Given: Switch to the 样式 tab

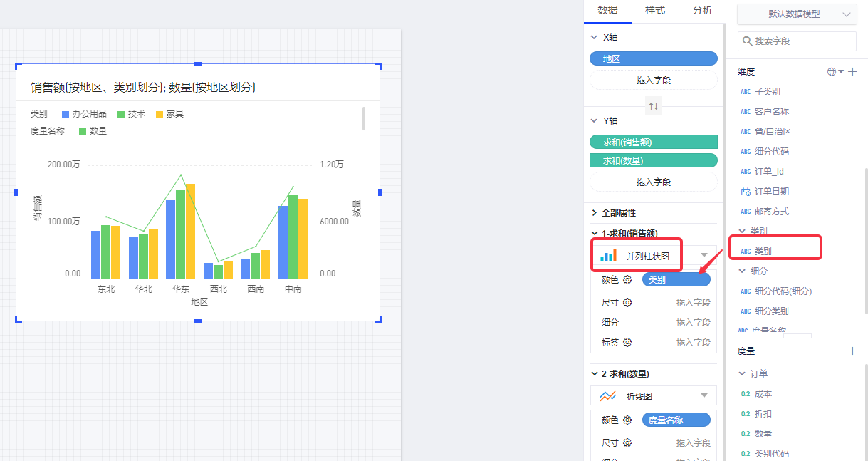Looking at the screenshot, I should (654, 11).
